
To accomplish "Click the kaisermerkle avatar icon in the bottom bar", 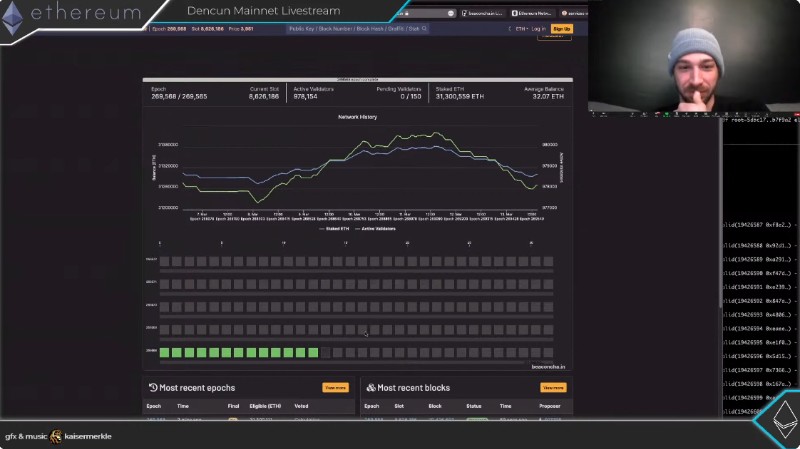I will coord(56,436).
